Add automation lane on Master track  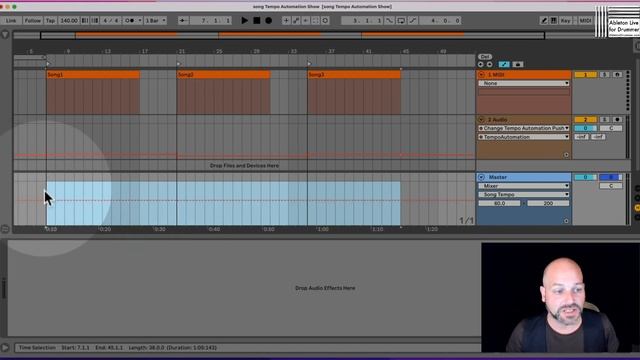tap(566, 221)
